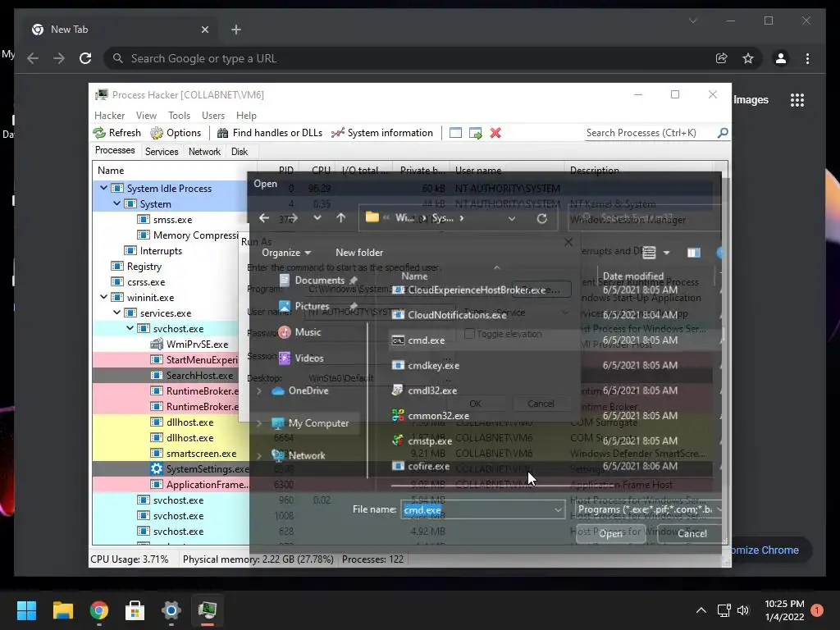The width and height of the screenshot is (840, 630).
Task: Click the find window toolbar icon
Action: click(455, 133)
